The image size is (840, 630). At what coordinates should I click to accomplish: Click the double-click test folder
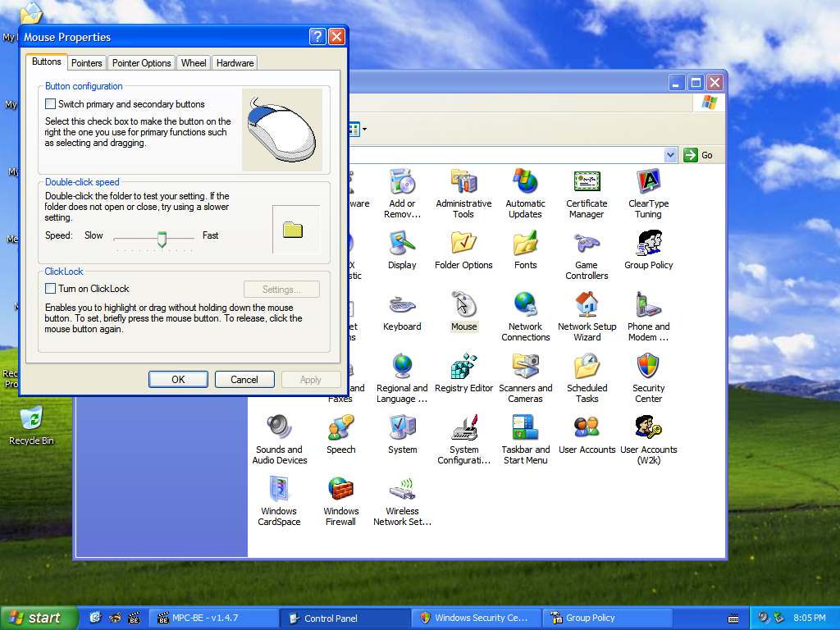coord(294,231)
